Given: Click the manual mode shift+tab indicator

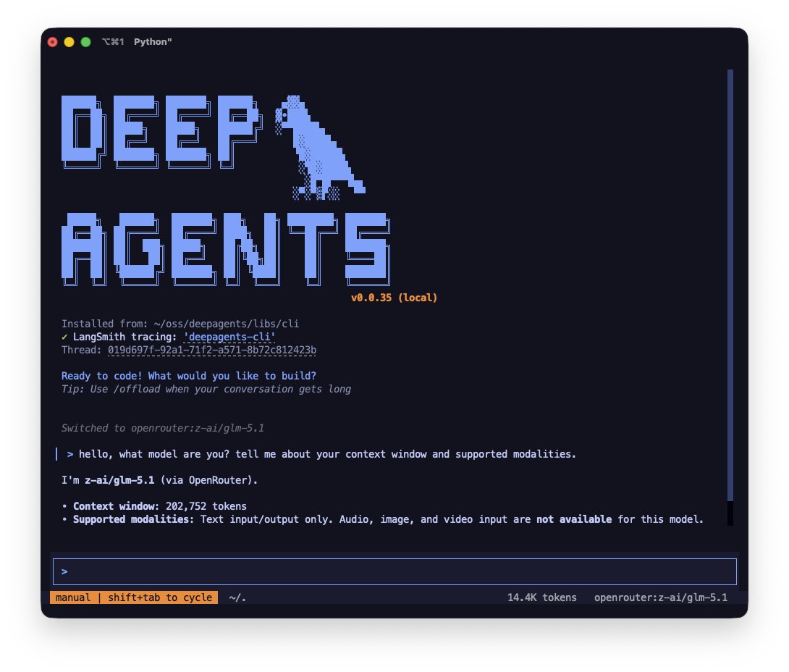Looking at the screenshot, I should coord(134,597).
